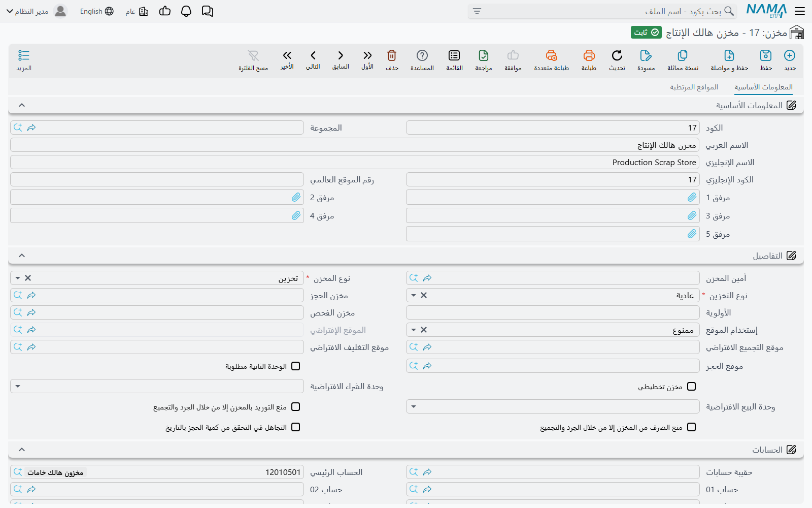Image resolution: width=812 pixels, height=508 pixels.
Task: Open the المساعدة (help) icon
Action: click(422, 55)
